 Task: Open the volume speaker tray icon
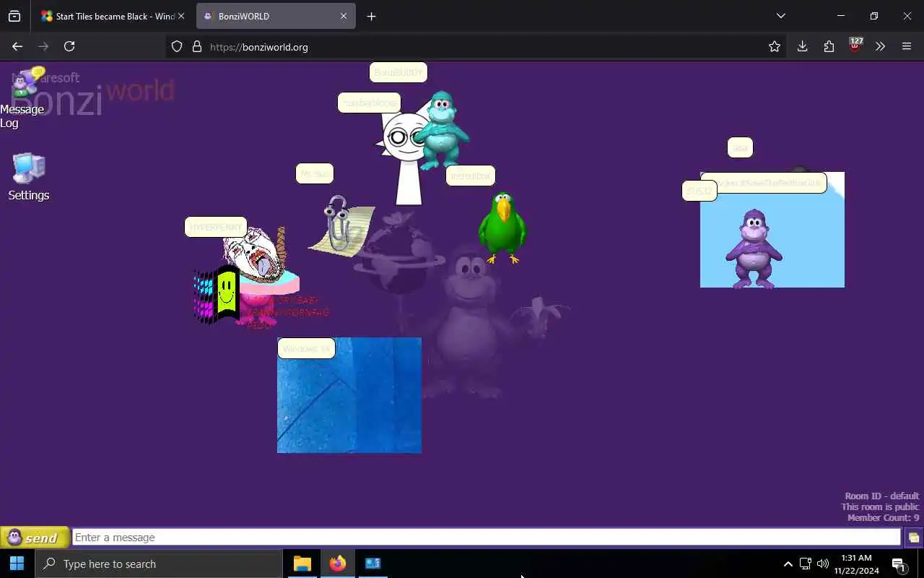(x=823, y=564)
